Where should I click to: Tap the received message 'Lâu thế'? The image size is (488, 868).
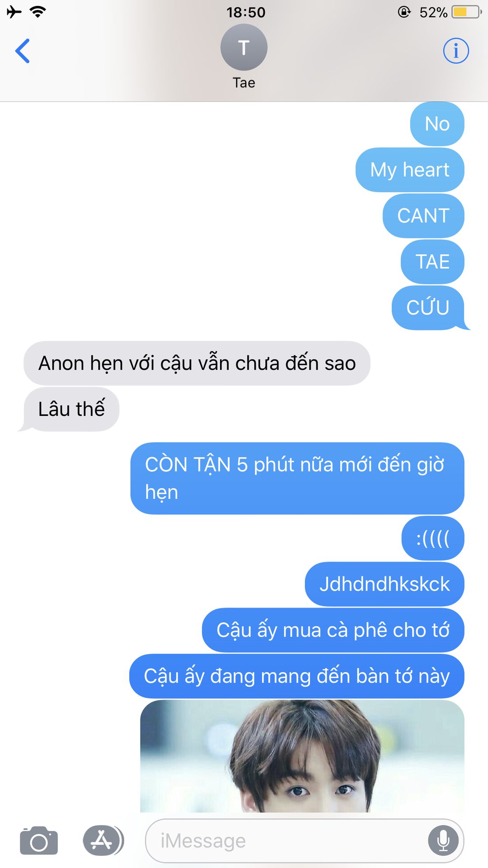(x=71, y=409)
